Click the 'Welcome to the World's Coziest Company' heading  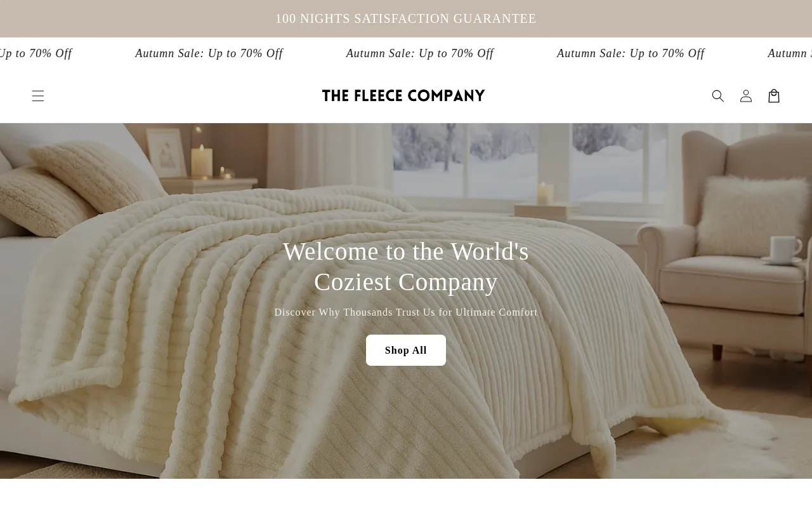[406, 267]
